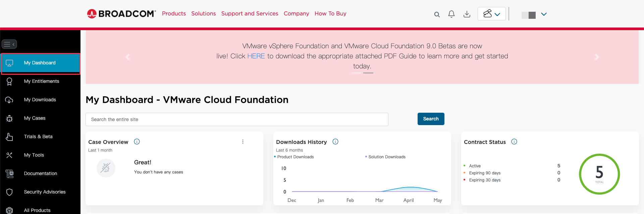Go to next banner slide arrow
The height and width of the screenshot is (214, 644).
tap(597, 57)
